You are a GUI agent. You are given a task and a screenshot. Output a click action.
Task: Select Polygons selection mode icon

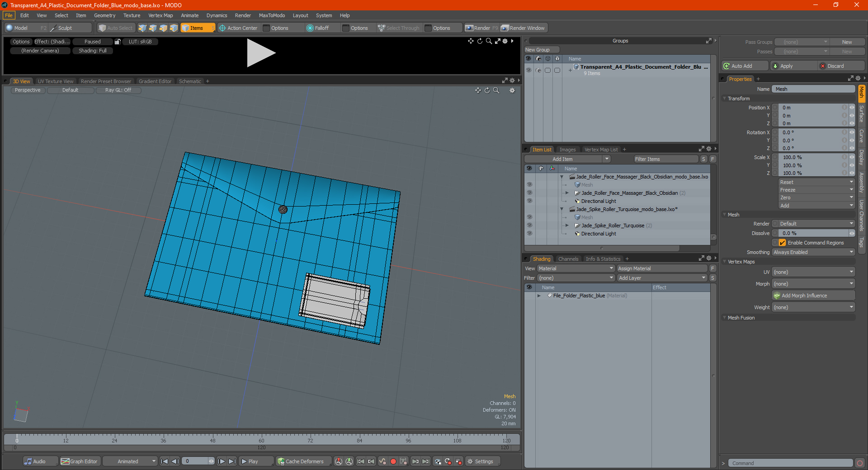(163, 28)
